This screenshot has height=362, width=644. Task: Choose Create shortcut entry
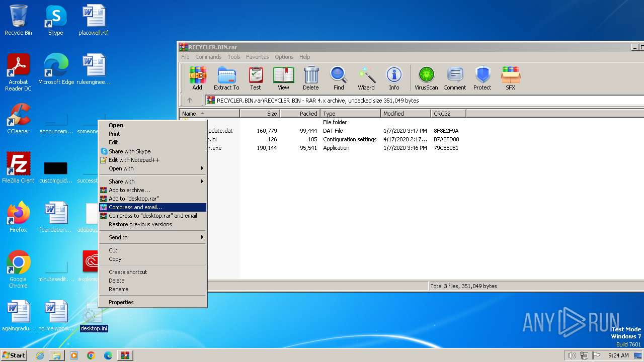152,272
